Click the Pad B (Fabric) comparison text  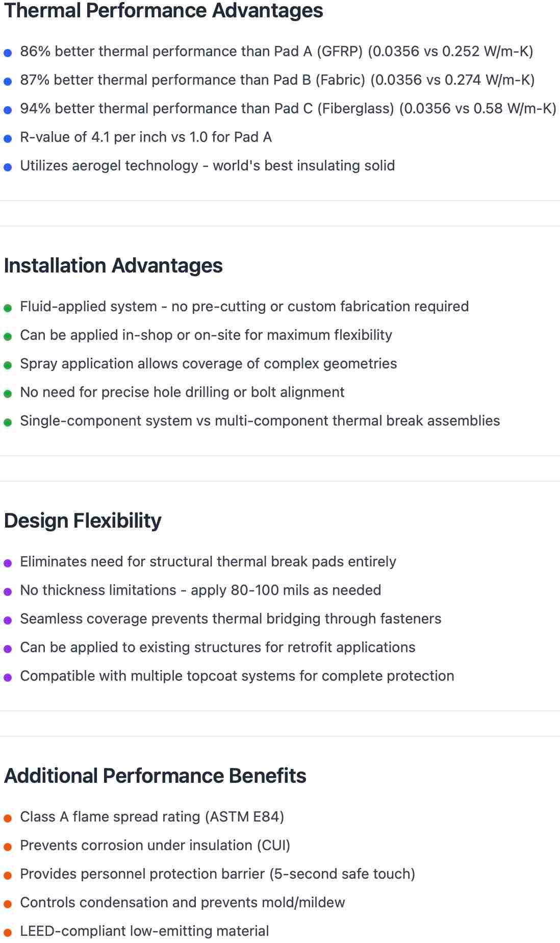[277, 80]
